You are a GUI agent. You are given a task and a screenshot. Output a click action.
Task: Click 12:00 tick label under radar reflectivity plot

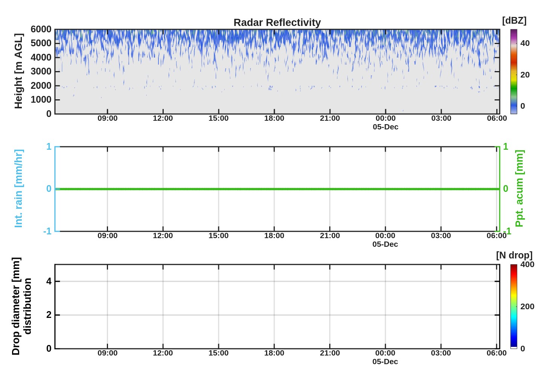[163, 118]
